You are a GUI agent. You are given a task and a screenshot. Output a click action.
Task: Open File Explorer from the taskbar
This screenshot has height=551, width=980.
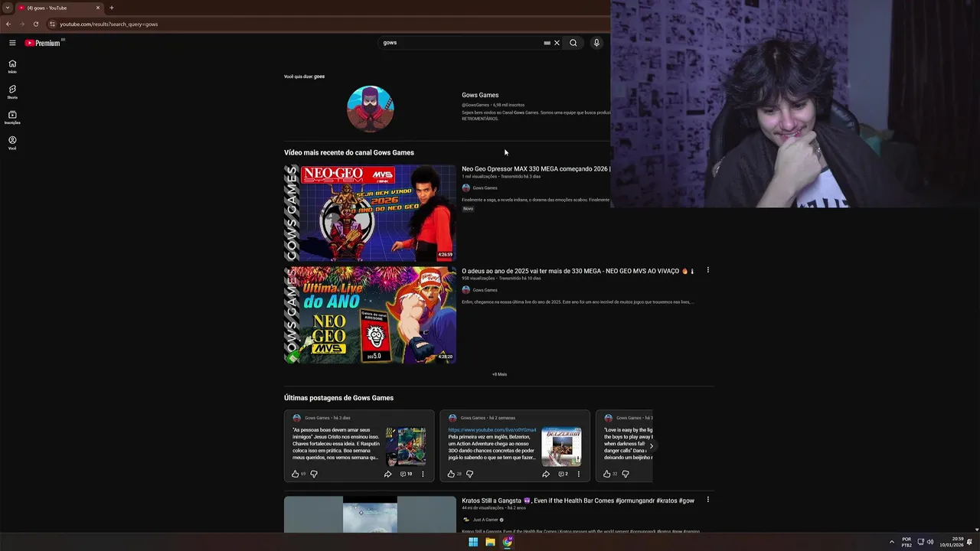pyautogui.click(x=490, y=542)
